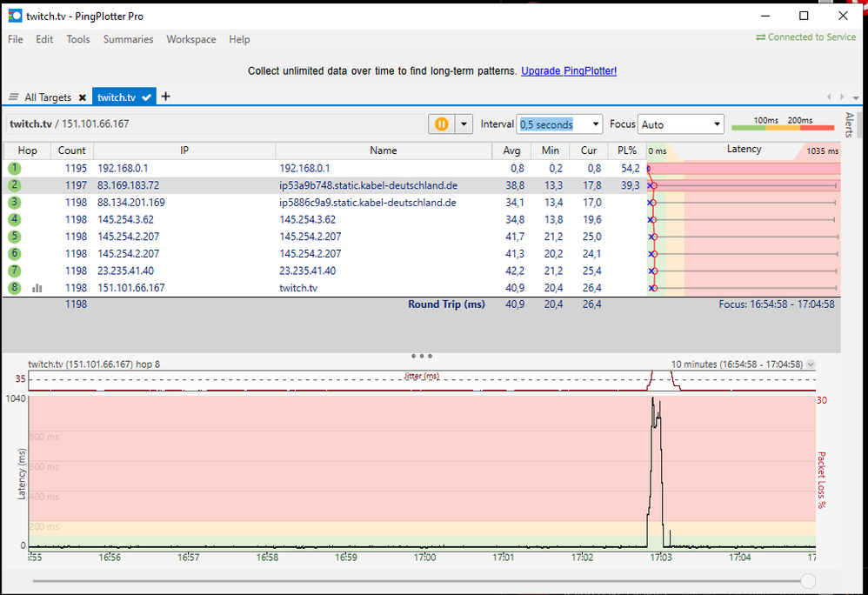Click the Connected to Service status
This screenshot has height=595, width=868.
[x=805, y=37]
